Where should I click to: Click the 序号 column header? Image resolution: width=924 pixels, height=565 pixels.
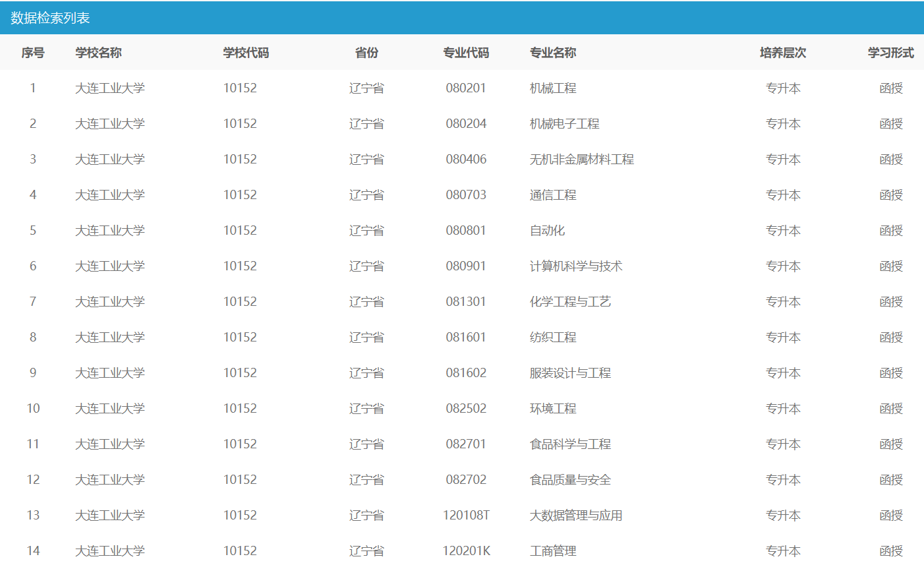point(33,53)
